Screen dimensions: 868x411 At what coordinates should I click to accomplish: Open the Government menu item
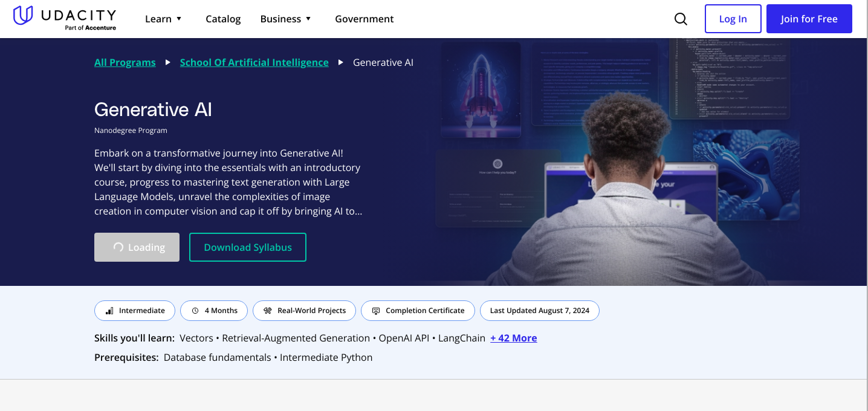[364, 19]
